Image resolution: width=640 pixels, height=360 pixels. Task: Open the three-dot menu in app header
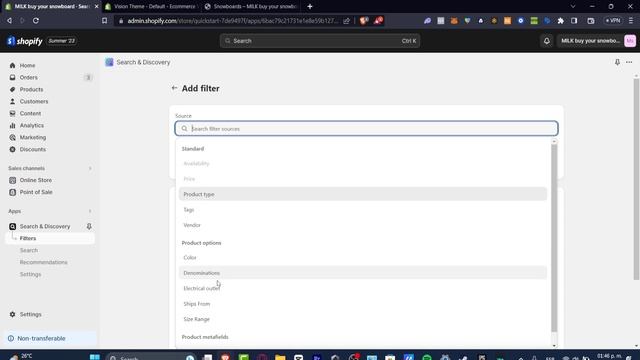click(x=629, y=62)
